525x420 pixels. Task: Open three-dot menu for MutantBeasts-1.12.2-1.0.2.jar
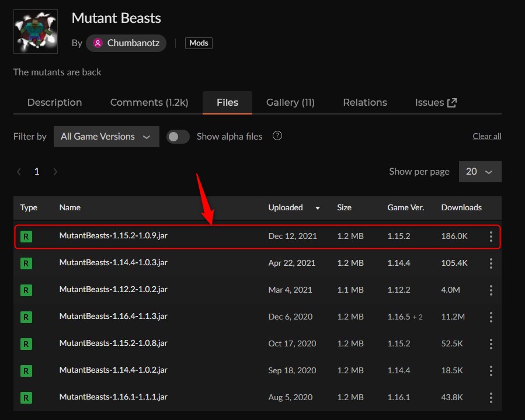(491, 290)
